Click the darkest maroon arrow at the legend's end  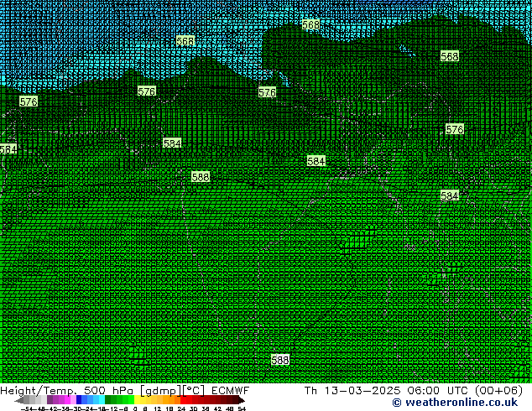[x=242, y=400]
